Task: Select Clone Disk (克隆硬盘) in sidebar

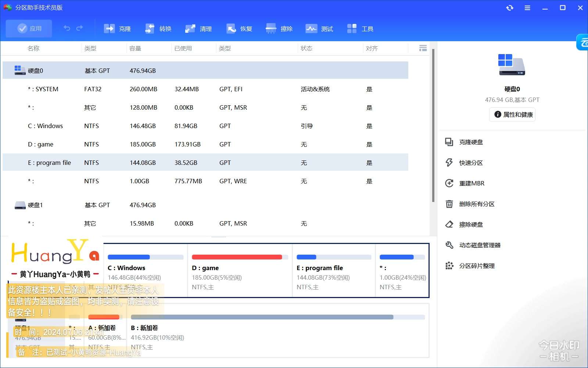Action: click(471, 142)
